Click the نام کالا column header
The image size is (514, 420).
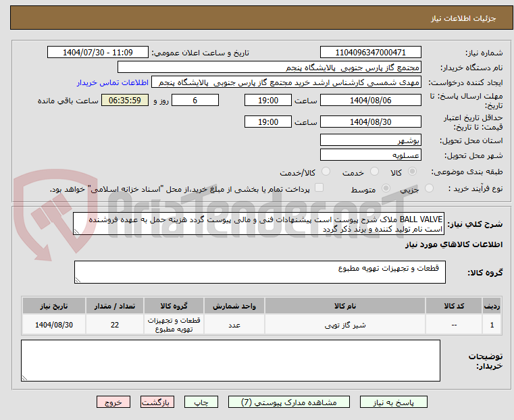[x=345, y=306]
